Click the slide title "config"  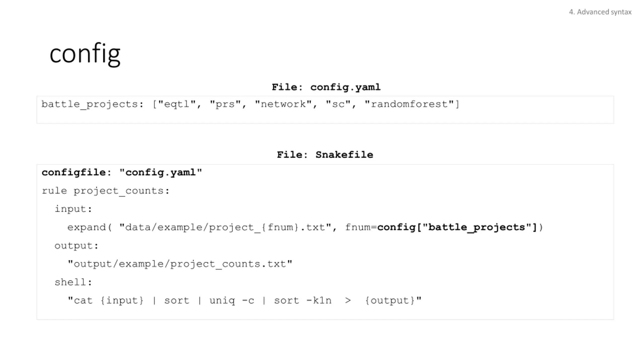point(85,54)
